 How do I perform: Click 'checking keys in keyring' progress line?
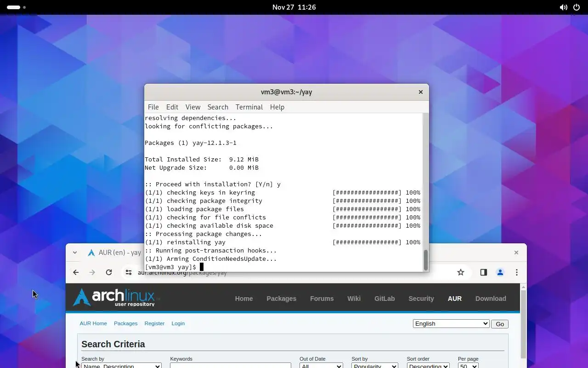tap(283, 193)
